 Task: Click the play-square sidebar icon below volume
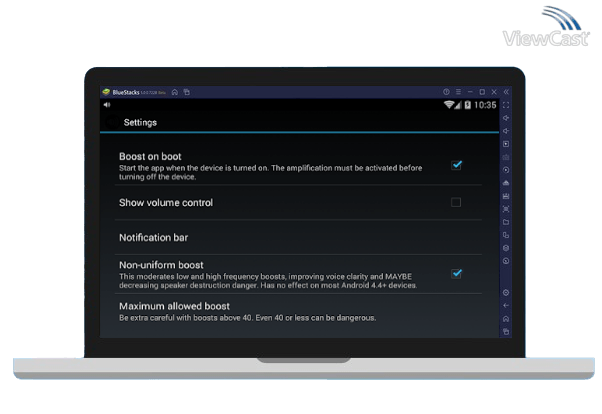506,144
